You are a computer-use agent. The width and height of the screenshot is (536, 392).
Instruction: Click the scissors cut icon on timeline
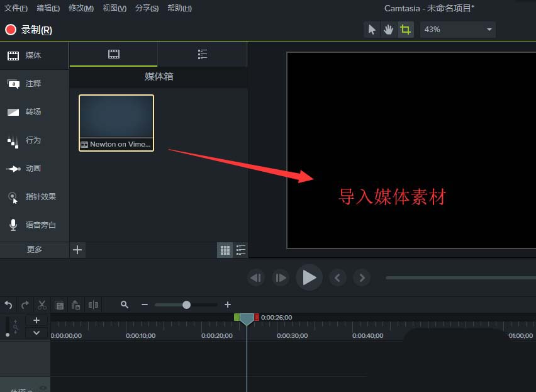click(x=42, y=305)
